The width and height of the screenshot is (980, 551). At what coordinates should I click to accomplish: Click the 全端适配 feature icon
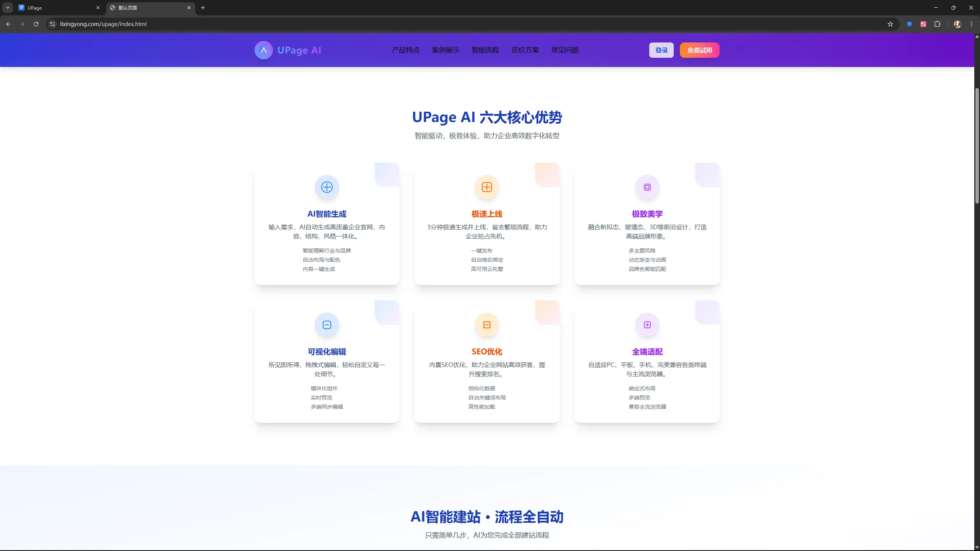(x=647, y=325)
